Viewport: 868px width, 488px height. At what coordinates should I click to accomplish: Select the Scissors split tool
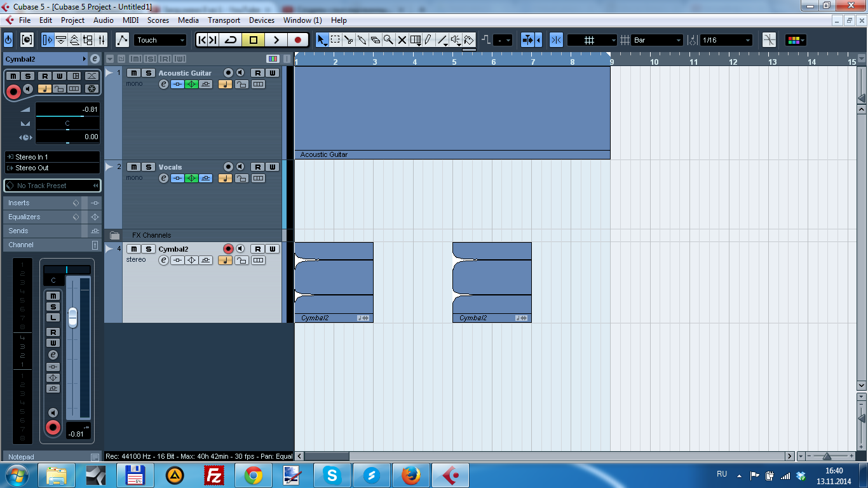pos(349,40)
